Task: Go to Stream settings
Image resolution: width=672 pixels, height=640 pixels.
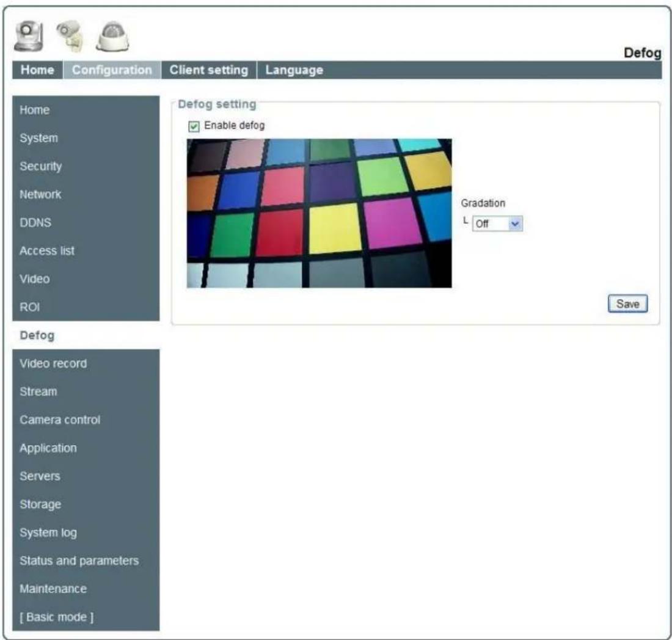Action: (86, 391)
